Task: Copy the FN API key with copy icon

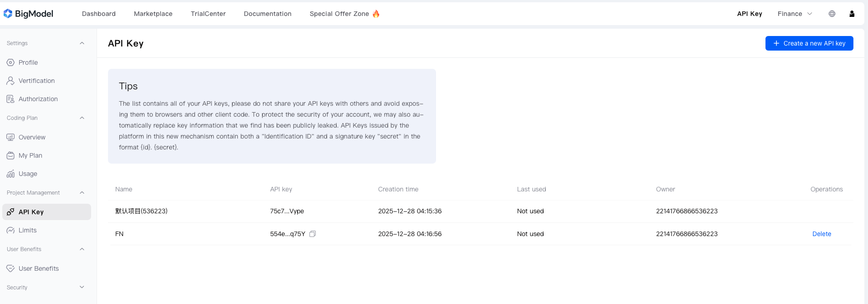Action: click(313, 234)
